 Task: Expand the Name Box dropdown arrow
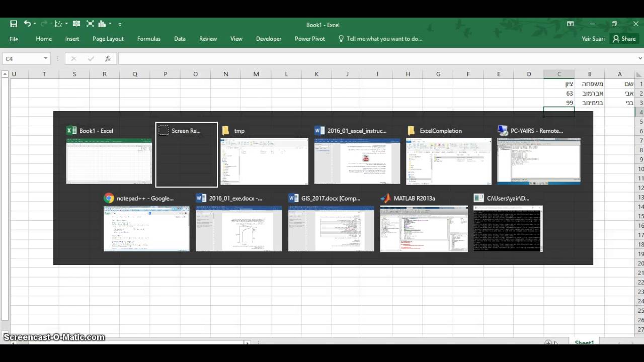(x=45, y=59)
